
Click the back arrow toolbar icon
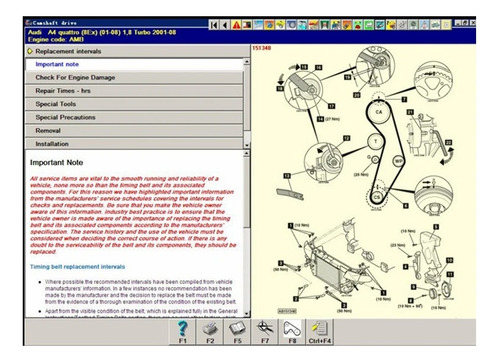(x=225, y=25)
